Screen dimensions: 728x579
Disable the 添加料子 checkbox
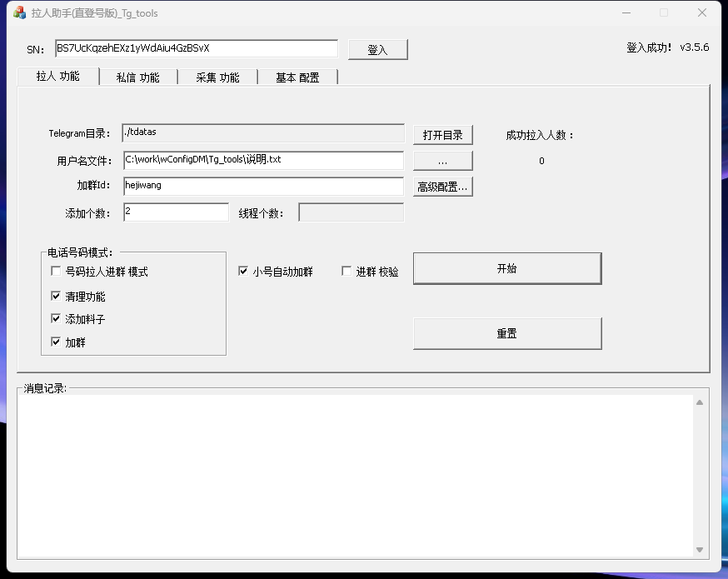[56, 319]
